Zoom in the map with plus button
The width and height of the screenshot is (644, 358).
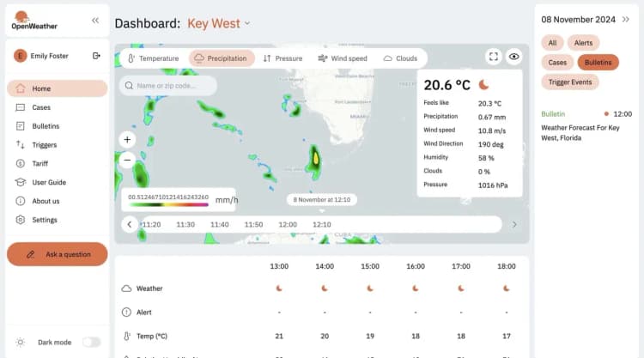(x=127, y=139)
